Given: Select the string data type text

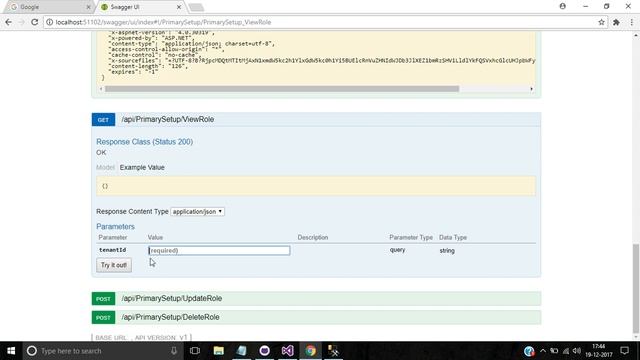Looking at the screenshot, I should [x=447, y=251].
